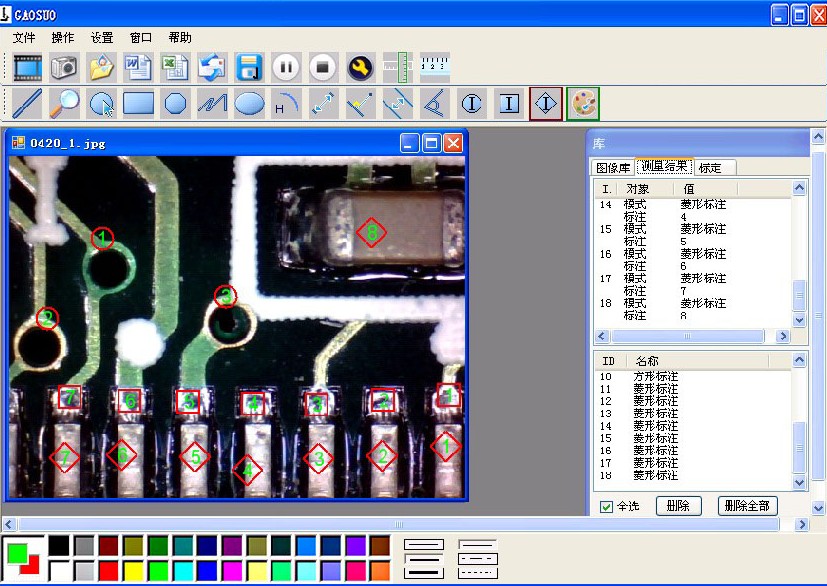Select the square annotation marker tool
This screenshot has width=827, height=586.
509,103
